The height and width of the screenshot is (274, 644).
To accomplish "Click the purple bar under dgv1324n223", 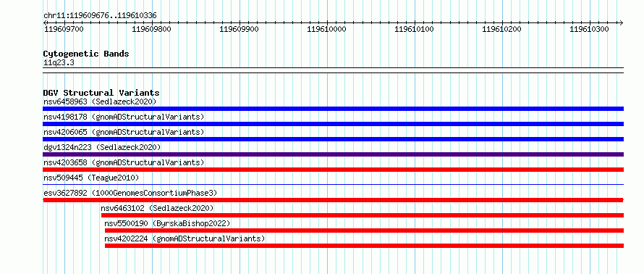I will (333, 154).
